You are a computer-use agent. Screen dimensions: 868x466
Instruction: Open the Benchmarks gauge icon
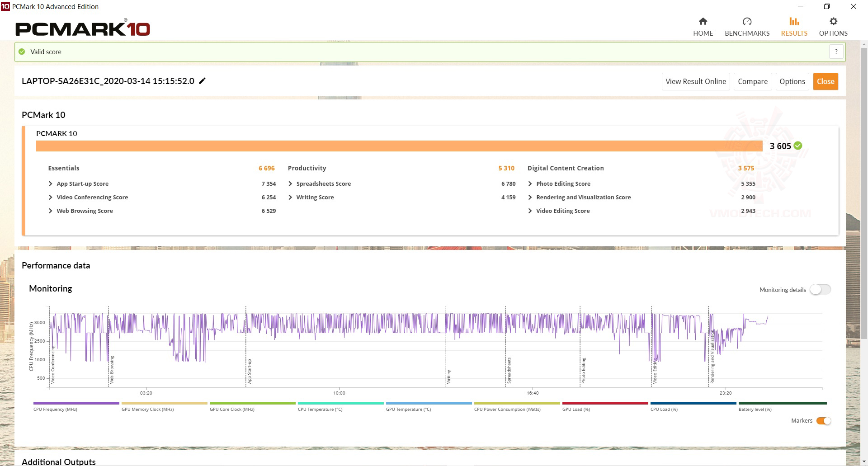point(747,21)
